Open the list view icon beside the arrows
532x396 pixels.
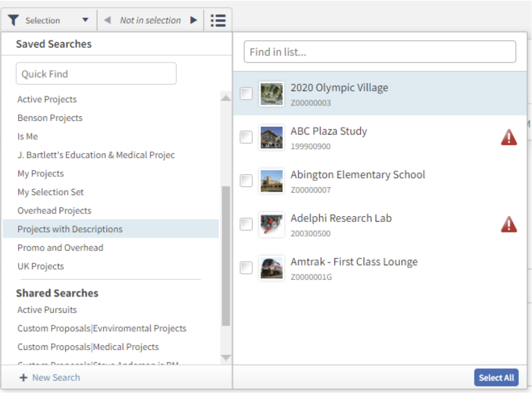(x=218, y=20)
